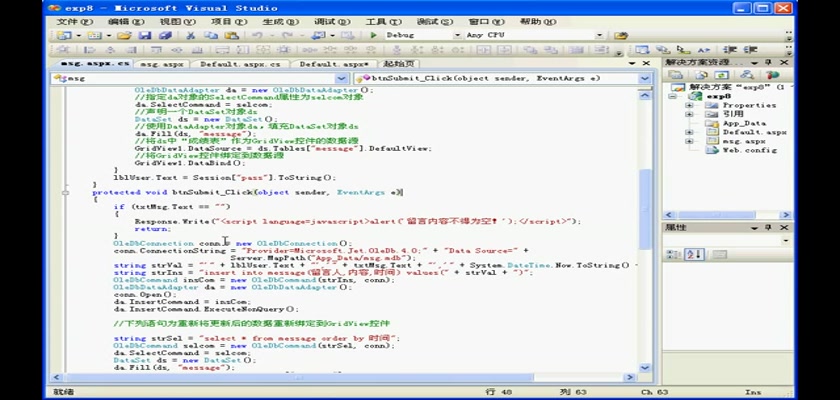The image size is (840, 400).
Task: Toggle auto-hide pin on Solution Explorer panel
Action: coord(768,63)
